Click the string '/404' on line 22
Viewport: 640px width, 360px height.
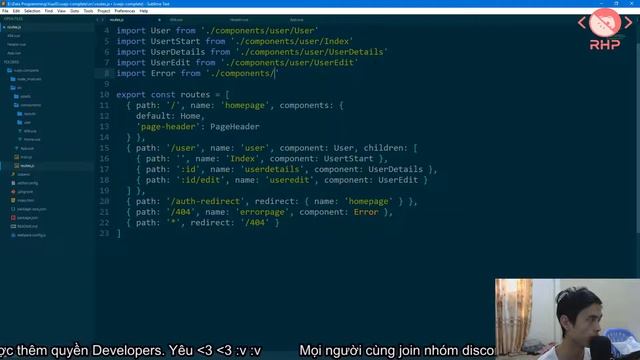pos(255,222)
